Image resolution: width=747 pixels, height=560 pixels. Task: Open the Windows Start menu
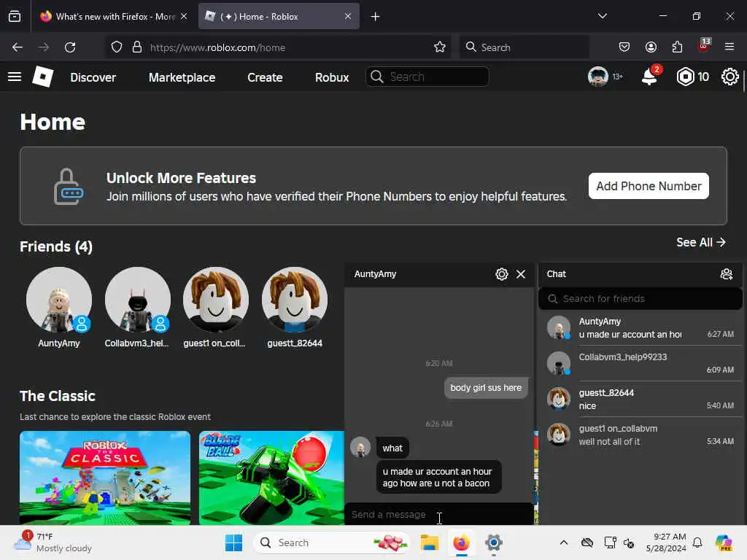coord(233,542)
